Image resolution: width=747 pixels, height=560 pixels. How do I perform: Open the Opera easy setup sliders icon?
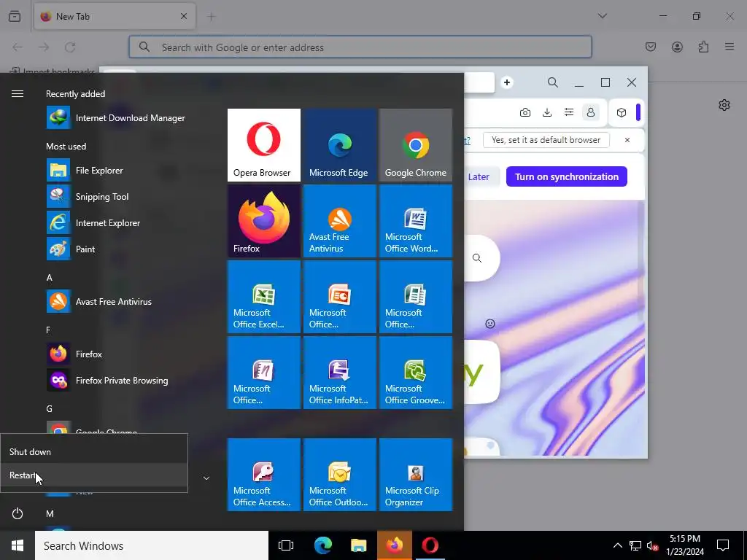pos(569,112)
